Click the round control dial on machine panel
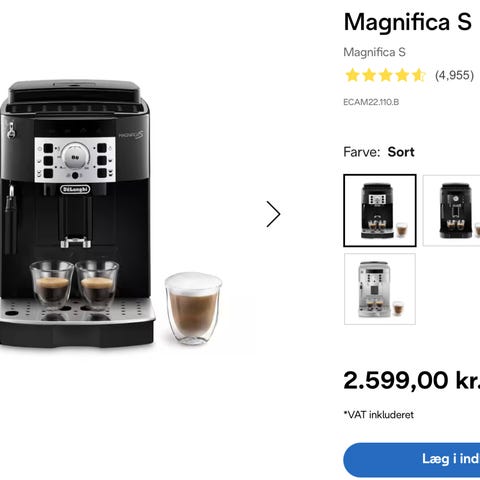Image resolution: width=480 pixels, height=480 pixels. tap(76, 156)
